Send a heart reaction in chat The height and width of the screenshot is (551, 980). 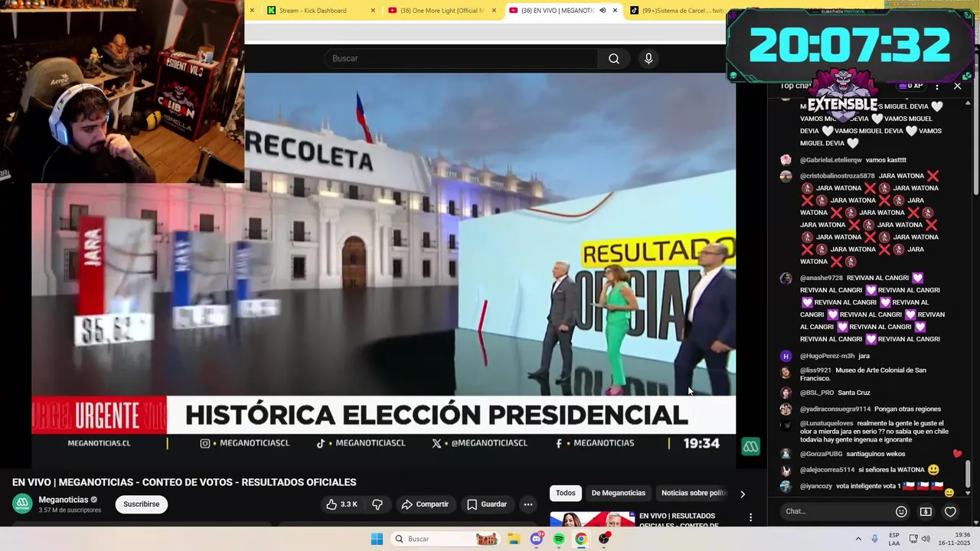950,511
